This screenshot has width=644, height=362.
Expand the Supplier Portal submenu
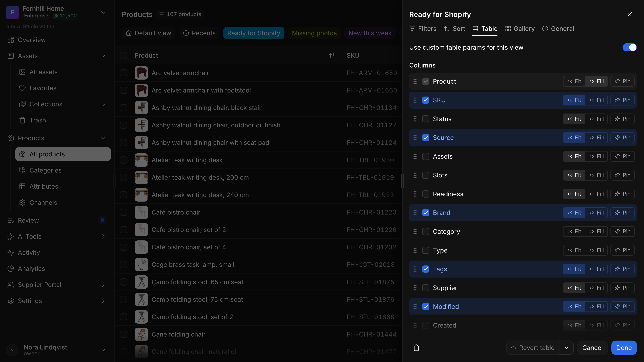click(103, 285)
